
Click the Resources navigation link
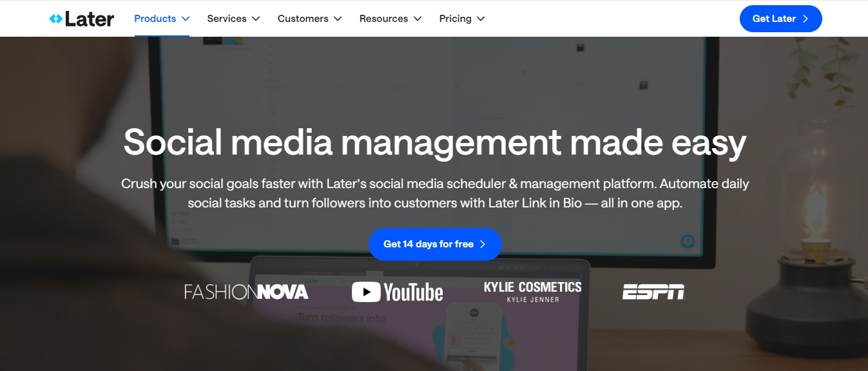[383, 19]
